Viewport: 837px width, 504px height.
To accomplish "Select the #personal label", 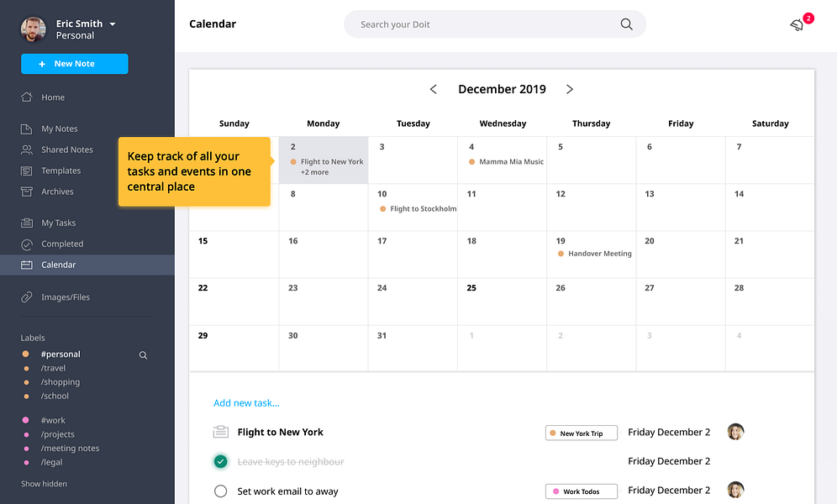I will pos(61,354).
